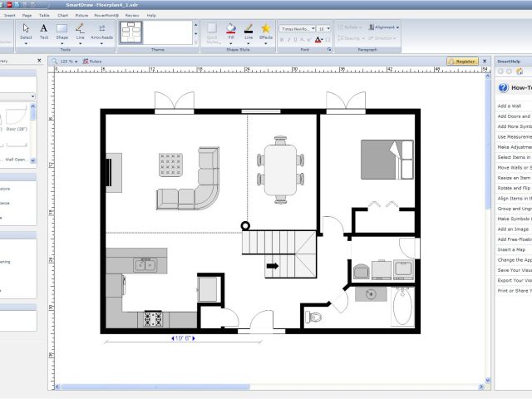Select the theme thumbnail preview
This screenshot has height=399, width=532.
pyautogui.click(x=131, y=32)
